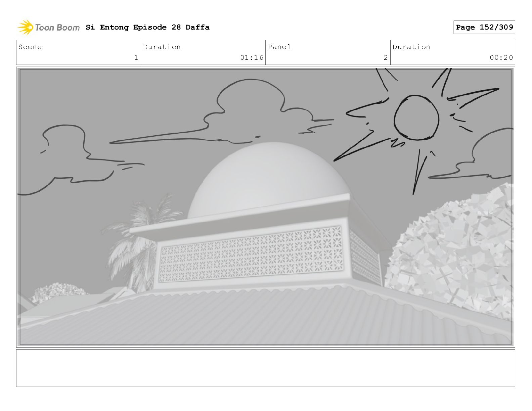Click the scene duration value '01:16'

click(x=252, y=58)
